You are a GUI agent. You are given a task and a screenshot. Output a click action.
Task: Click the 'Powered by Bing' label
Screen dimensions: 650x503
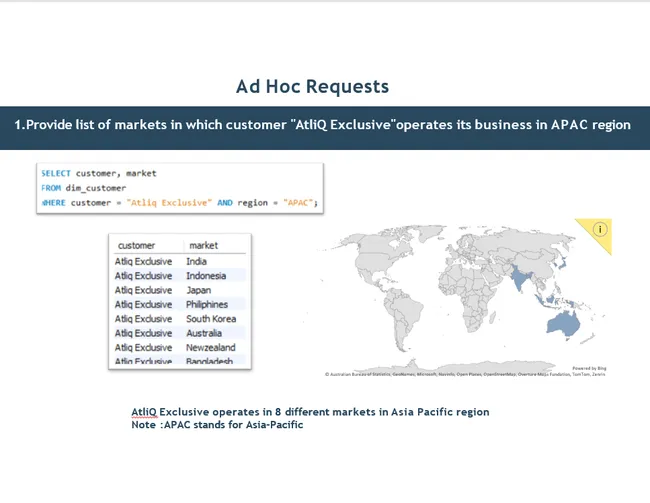point(589,368)
